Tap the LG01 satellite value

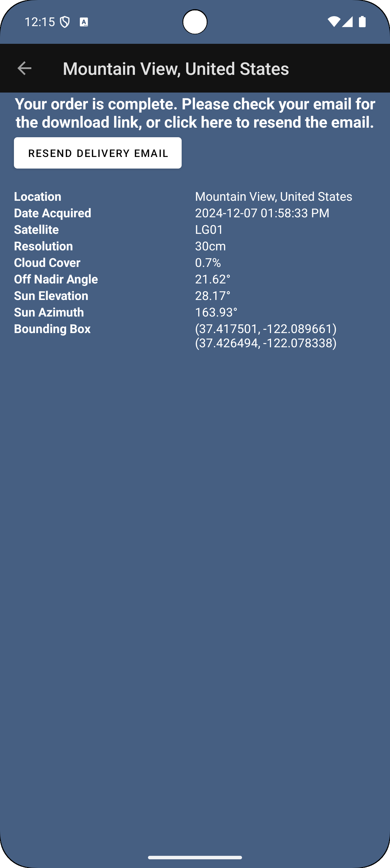[x=209, y=229]
